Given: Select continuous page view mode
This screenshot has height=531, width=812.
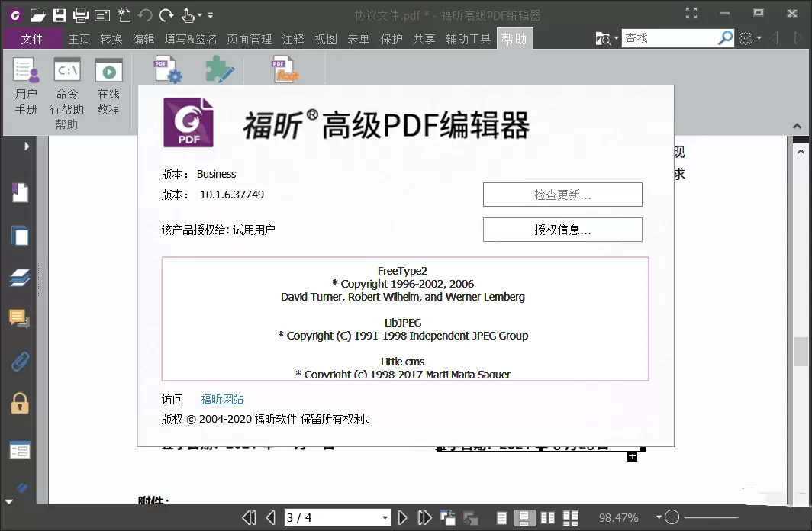Looking at the screenshot, I should pyautogui.click(x=524, y=517).
